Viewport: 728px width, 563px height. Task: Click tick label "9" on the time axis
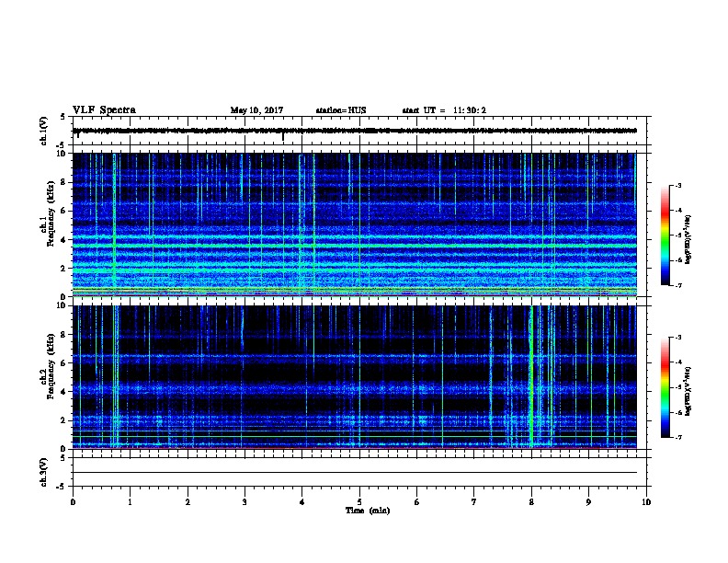[x=588, y=502]
